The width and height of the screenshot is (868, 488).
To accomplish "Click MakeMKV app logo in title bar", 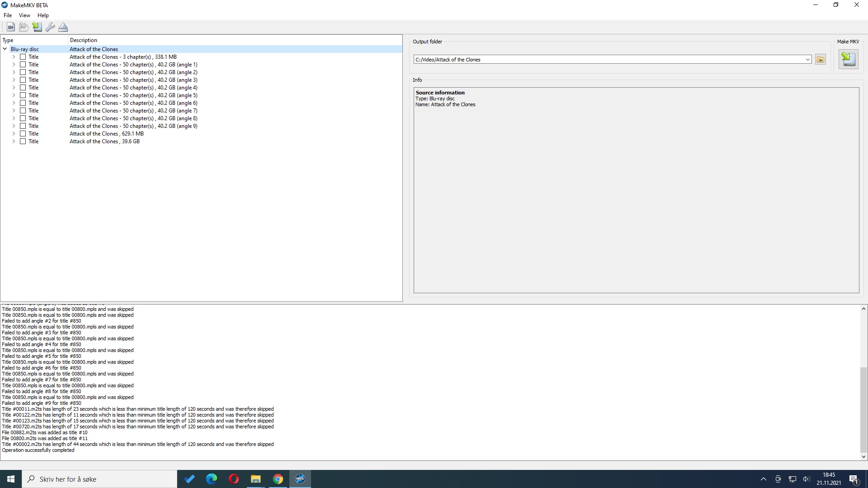I will tap(5, 5).
